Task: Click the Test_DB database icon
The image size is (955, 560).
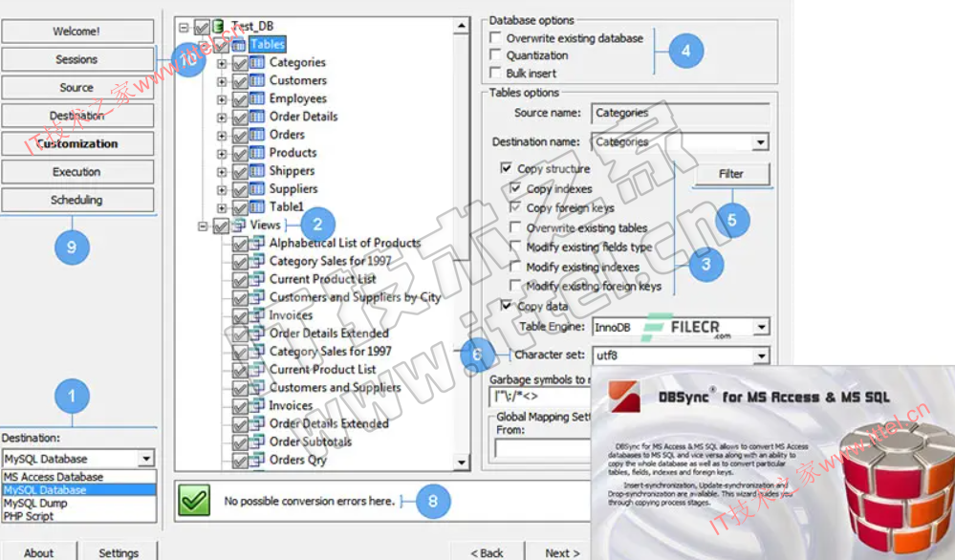Action: click(220, 27)
